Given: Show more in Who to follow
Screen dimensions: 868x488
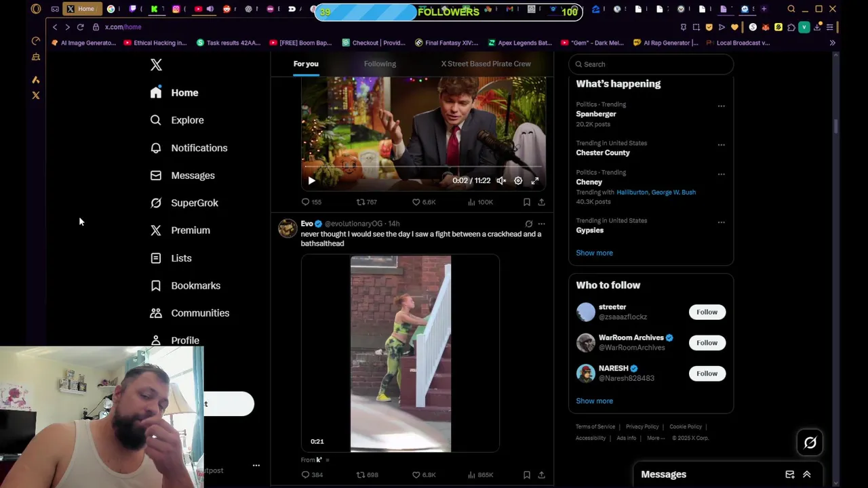Looking at the screenshot, I should coord(594,401).
